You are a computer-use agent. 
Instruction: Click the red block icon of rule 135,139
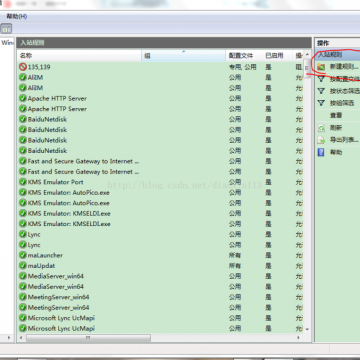(x=23, y=67)
